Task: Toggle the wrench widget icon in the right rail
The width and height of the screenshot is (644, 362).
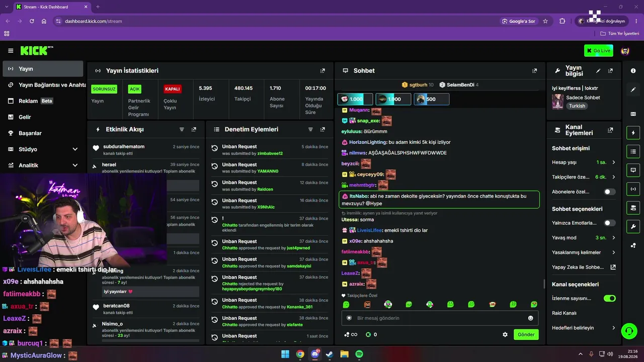Action: coord(633,226)
